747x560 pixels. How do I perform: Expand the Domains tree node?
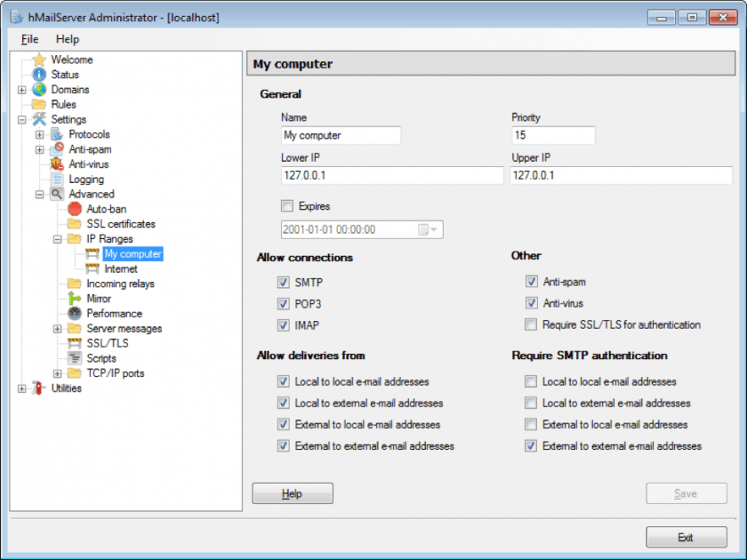click(x=20, y=89)
